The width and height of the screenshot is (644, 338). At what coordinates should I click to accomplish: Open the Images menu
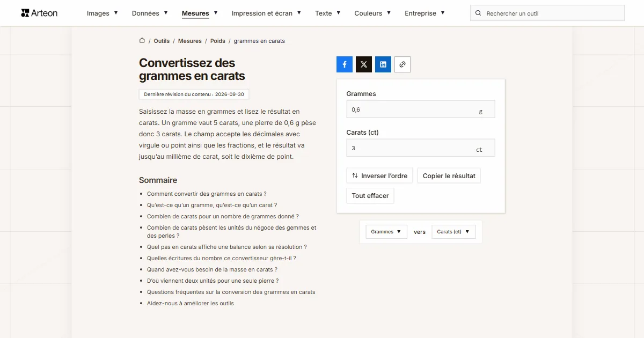(103, 13)
